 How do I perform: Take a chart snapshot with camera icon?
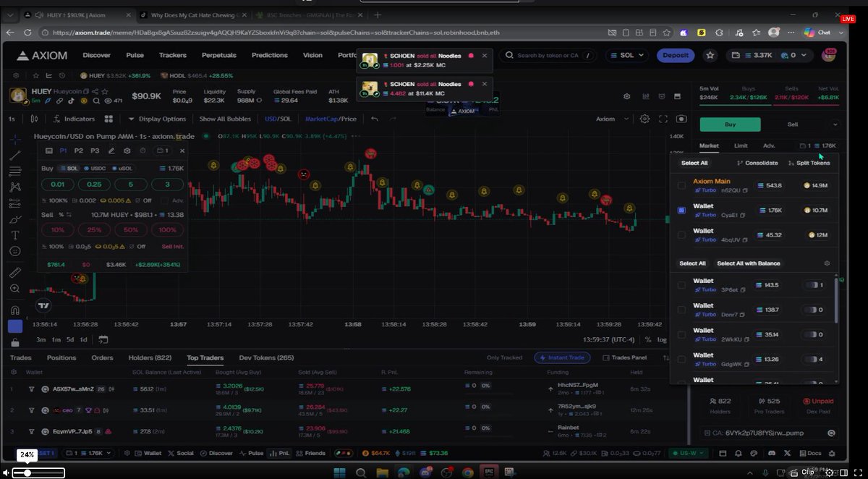point(681,119)
